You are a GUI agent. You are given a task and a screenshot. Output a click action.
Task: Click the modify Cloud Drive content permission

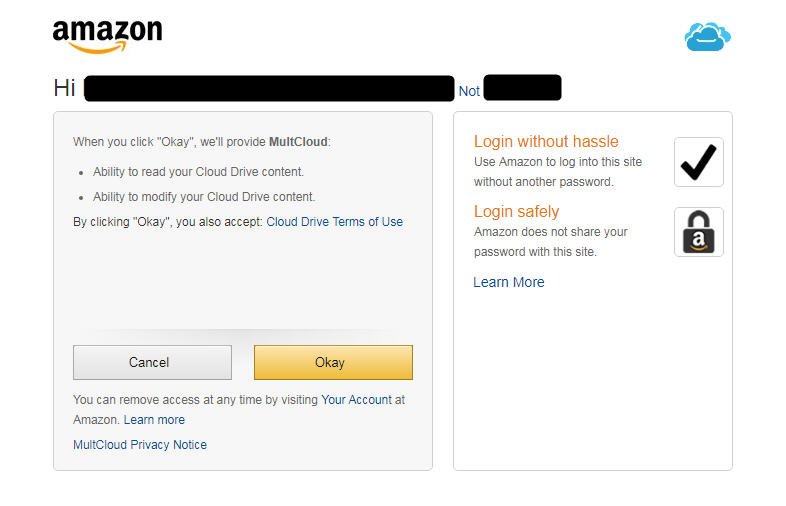tap(204, 197)
